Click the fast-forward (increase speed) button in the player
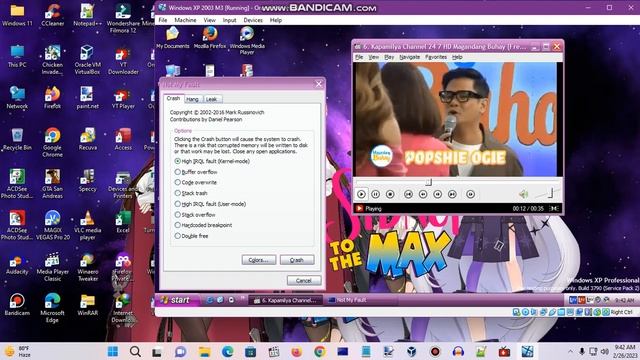640x360 pixels. [x=438, y=194]
